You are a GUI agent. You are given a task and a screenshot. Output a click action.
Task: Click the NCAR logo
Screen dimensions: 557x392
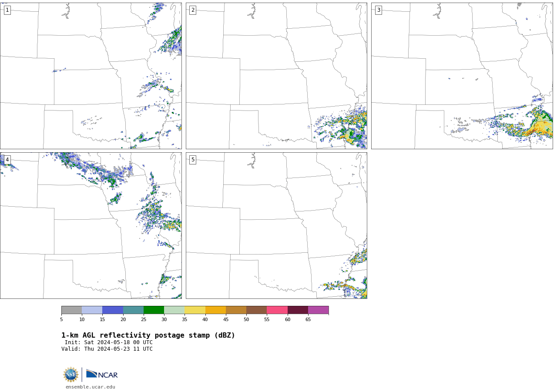coord(102,374)
